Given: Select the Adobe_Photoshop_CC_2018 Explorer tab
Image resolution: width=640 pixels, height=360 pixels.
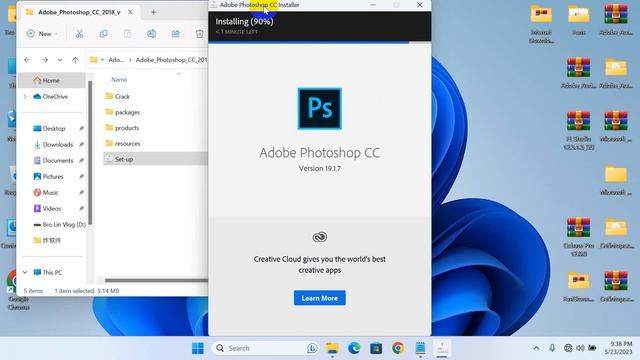Looking at the screenshot, I should (x=79, y=12).
